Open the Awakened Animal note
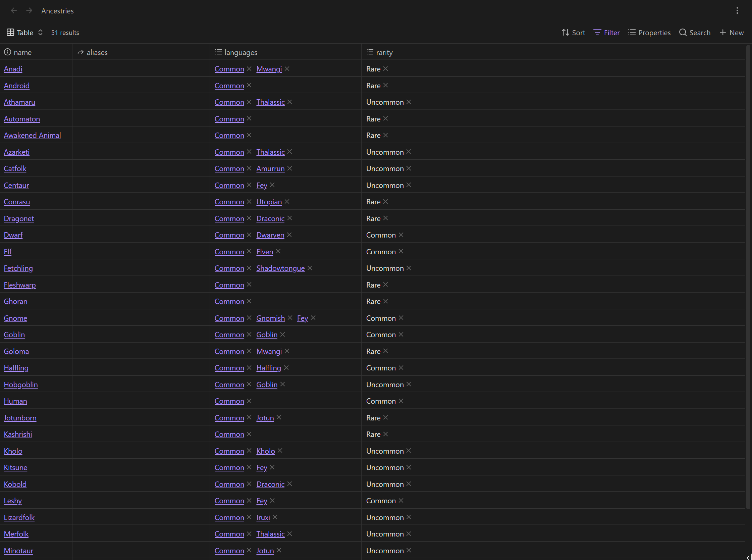 point(32,135)
